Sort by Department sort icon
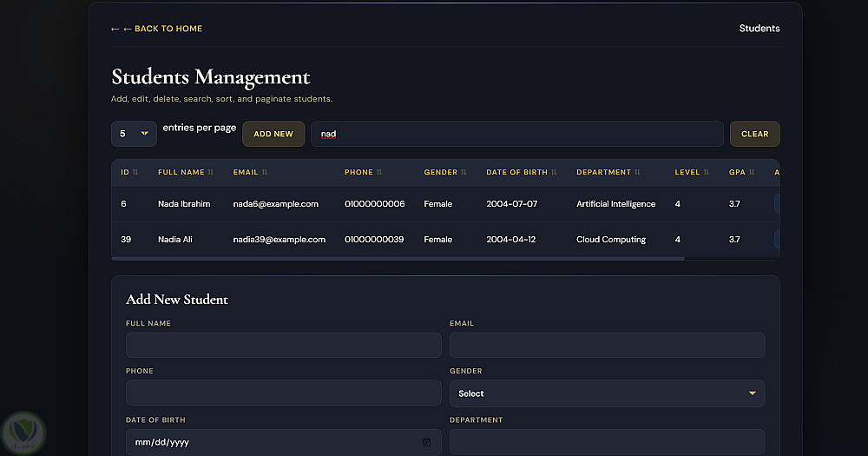 click(x=637, y=172)
